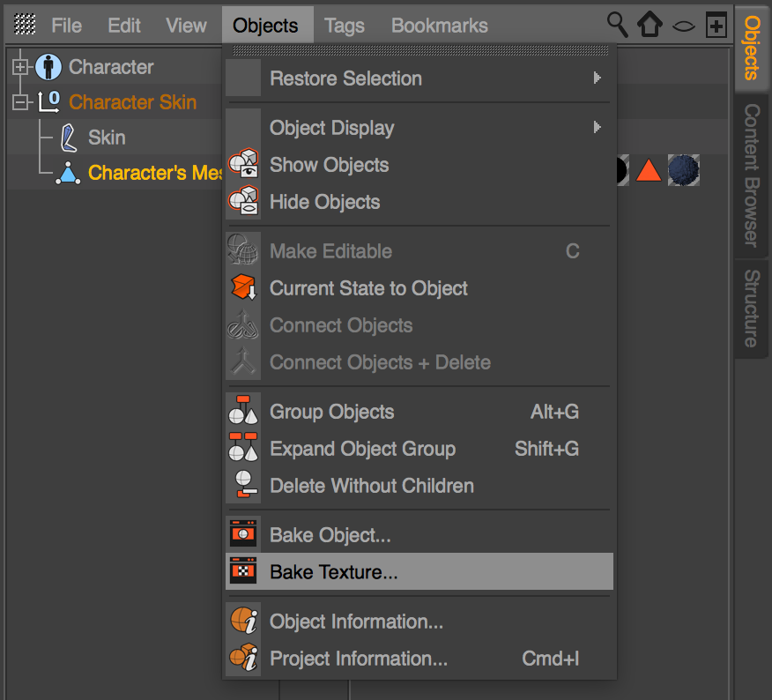
Task: Select Delete Without Children
Action: (x=371, y=486)
